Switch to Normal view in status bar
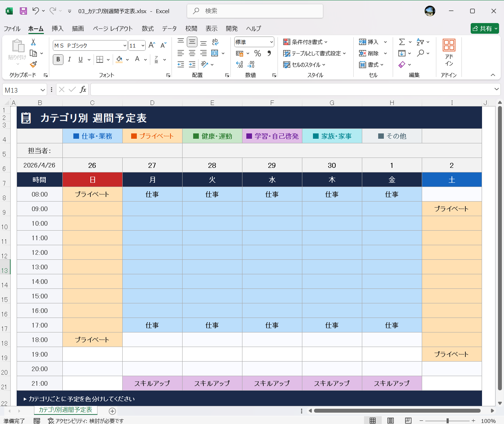 click(373, 420)
